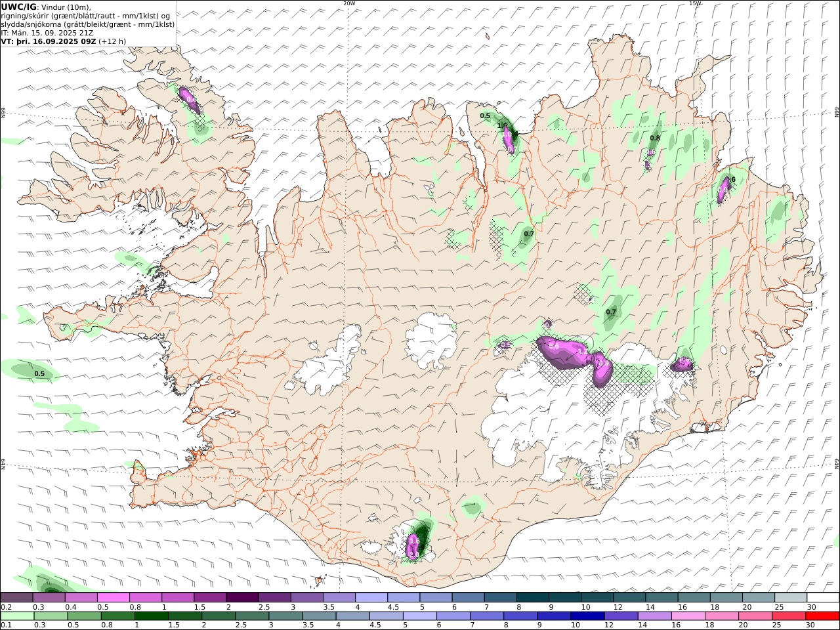The image size is (840, 630).
Task: Pick the 14 light purple swatch in the lower scale
Action: 654,616
